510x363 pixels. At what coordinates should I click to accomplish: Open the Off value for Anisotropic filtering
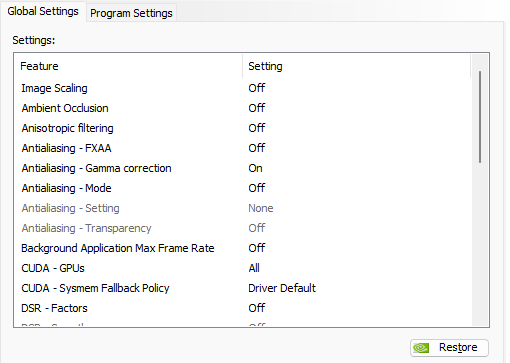(x=257, y=128)
